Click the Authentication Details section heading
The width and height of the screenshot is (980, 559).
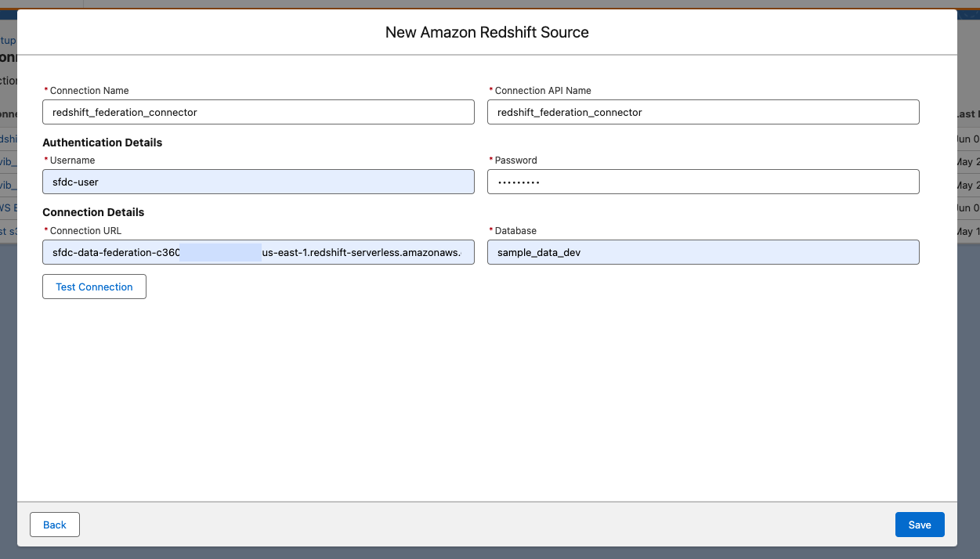(102, 142)
